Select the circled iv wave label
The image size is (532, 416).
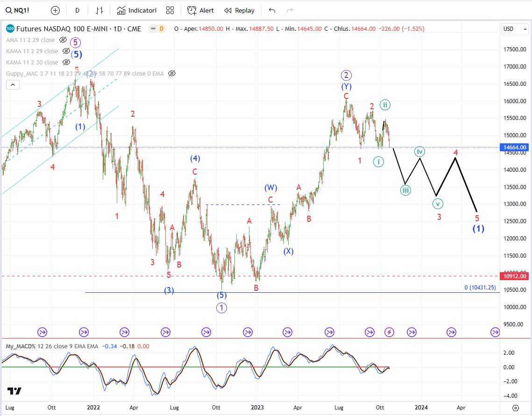pyautogui.click(x=420, y=152)
